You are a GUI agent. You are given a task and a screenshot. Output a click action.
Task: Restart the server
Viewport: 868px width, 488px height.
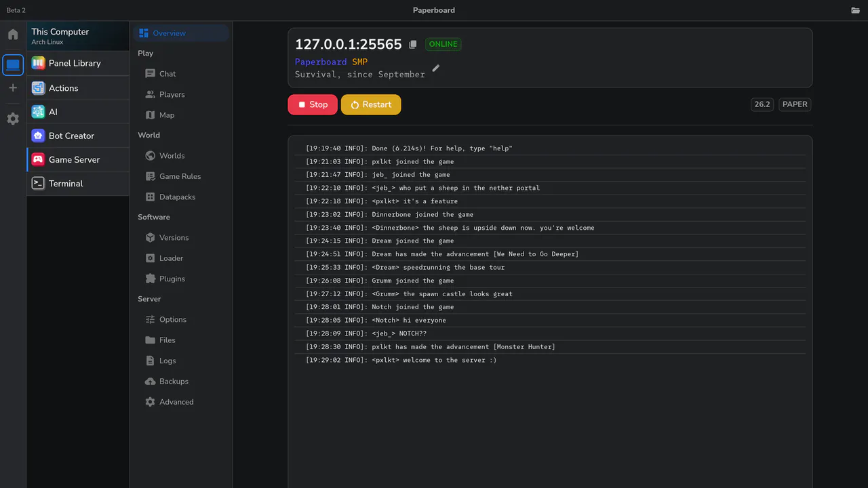371,104
